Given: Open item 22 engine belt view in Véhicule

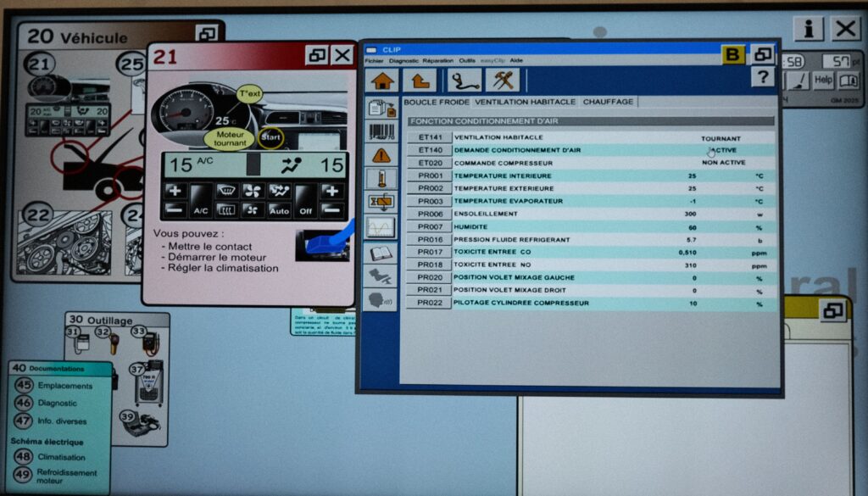Looking at the screenshot, I should 37,215.
